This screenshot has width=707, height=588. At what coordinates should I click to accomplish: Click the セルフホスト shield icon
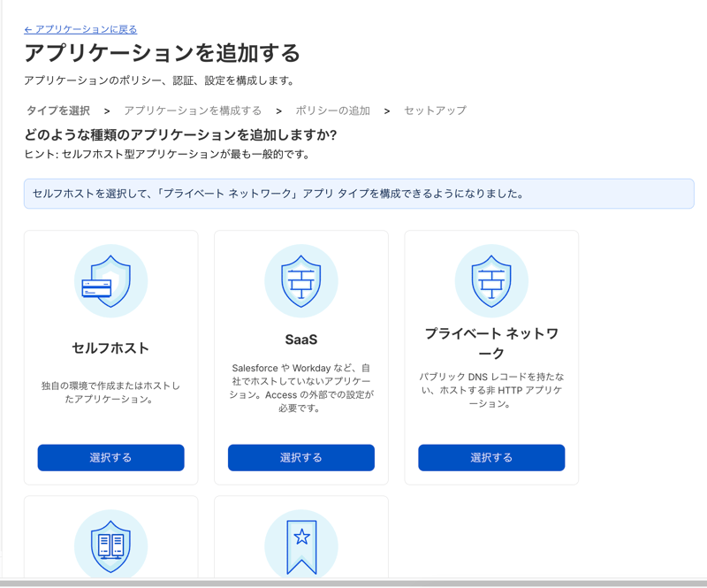click(x=111, y=280)
